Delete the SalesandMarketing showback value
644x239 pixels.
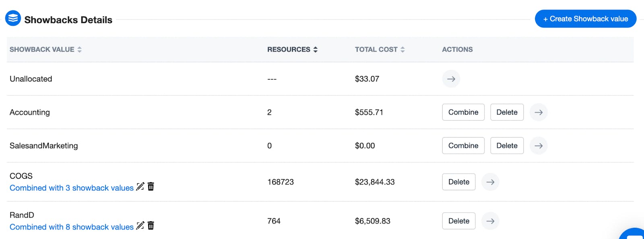point(506,146)
